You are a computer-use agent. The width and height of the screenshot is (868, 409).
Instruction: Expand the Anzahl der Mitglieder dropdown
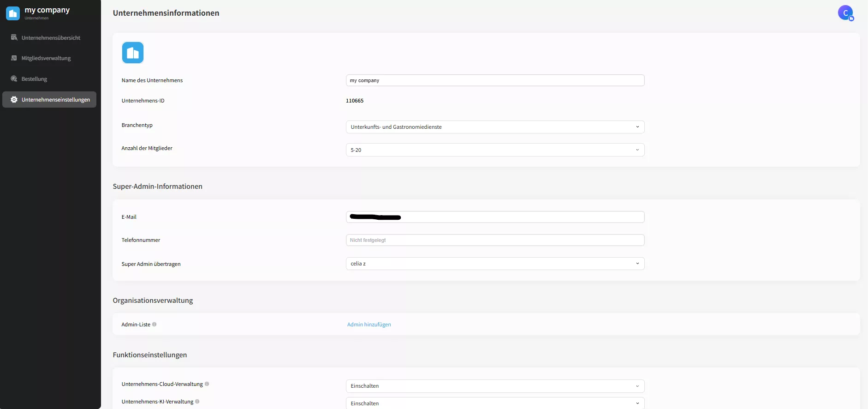coord(495,150)
